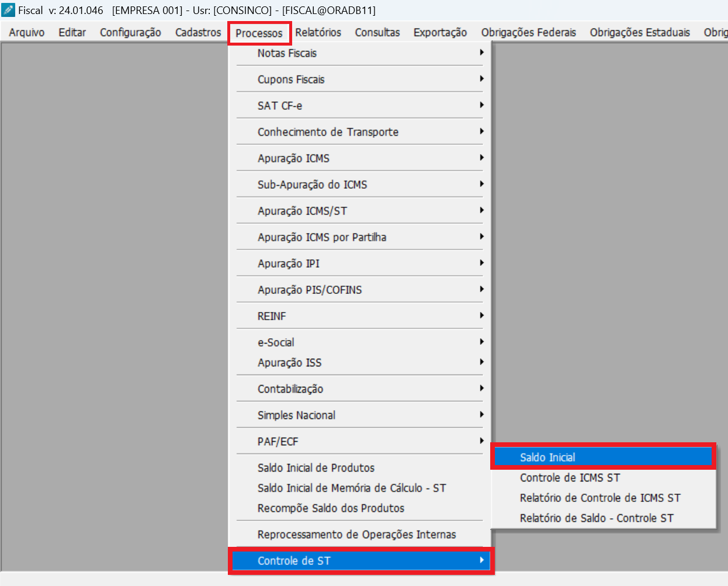Click the Fiscal app icon in title bar
This screenshot has width=728, height=586.
8,10
